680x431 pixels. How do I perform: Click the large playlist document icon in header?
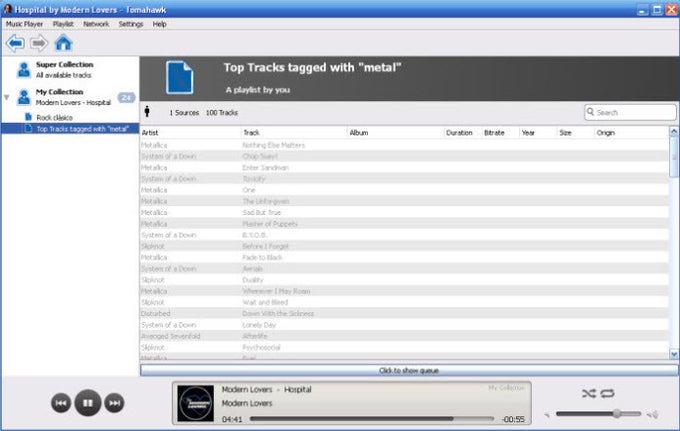click(180, 78)
